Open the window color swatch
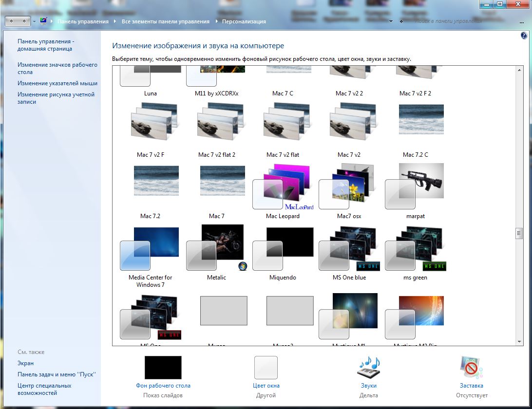The height and width of the screenshot is (409, 532). tap(266, 367)
